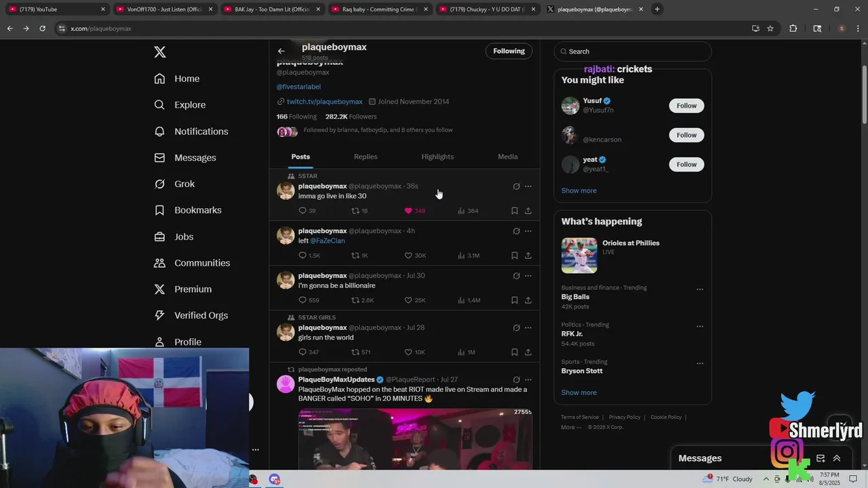Follow yeat in You might like
The image size is (868, 488).
point(686,164)
